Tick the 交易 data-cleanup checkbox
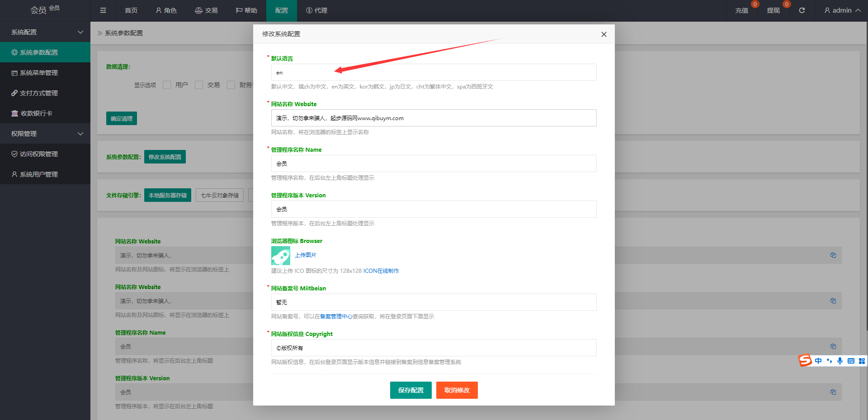The width and height of the screenshot is (868, 420). pyautogui.click(x=199, y=85)
